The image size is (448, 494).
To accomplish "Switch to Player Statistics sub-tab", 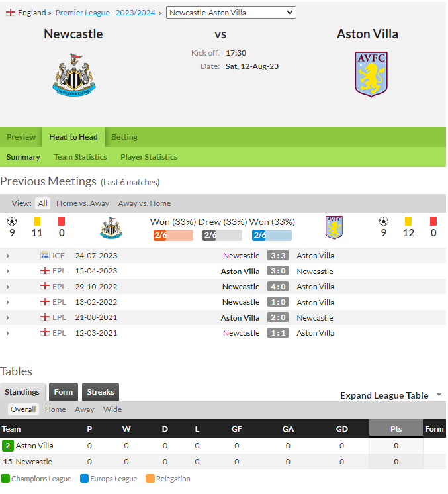I will 149,157.
